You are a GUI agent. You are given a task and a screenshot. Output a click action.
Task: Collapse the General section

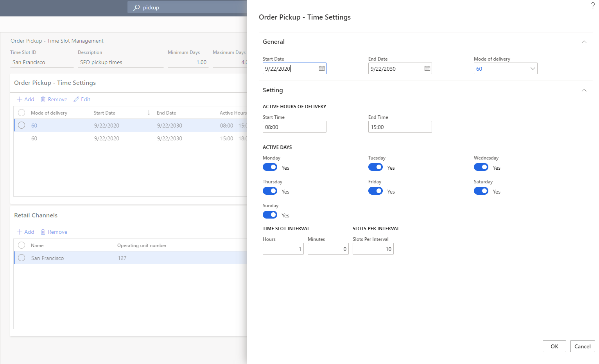[x=584, y=42]
